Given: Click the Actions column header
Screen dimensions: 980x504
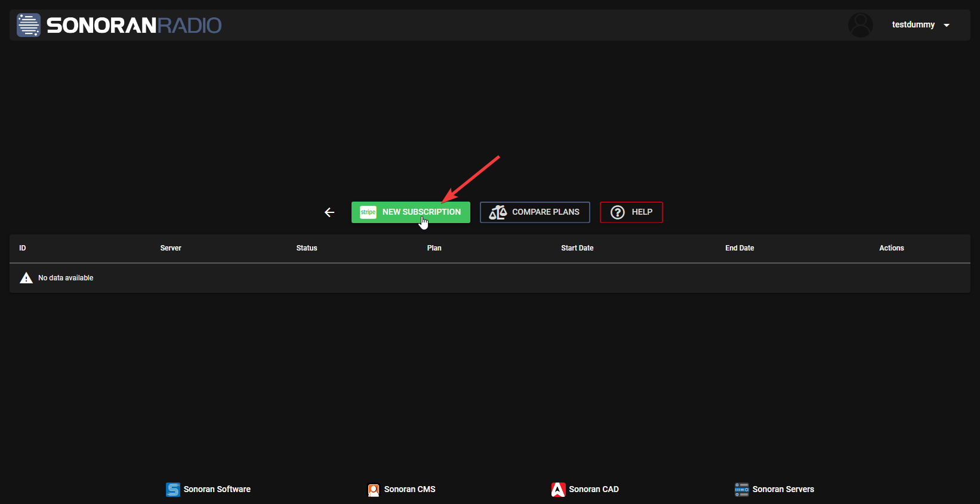Looking at the screenshot, I should tap(892, 248).
